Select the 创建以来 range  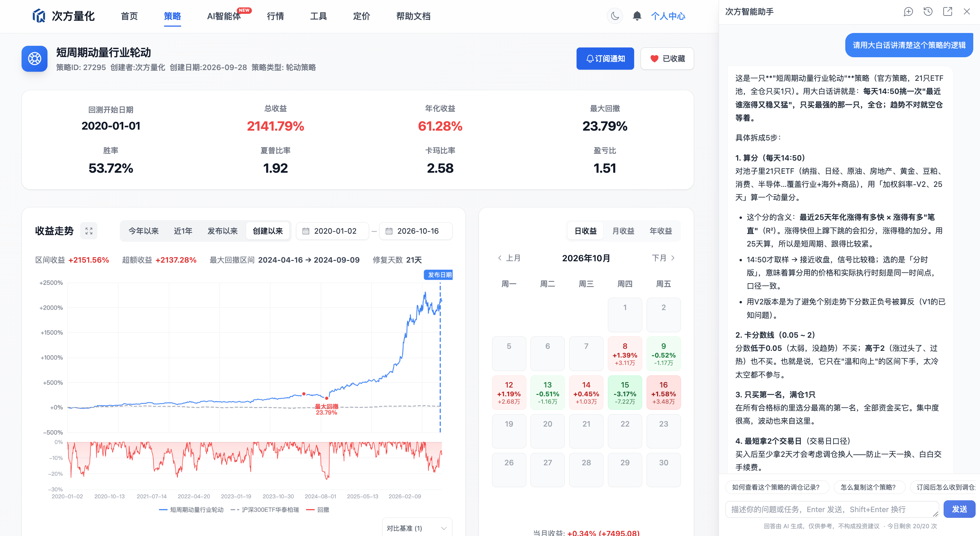[268, 231]
